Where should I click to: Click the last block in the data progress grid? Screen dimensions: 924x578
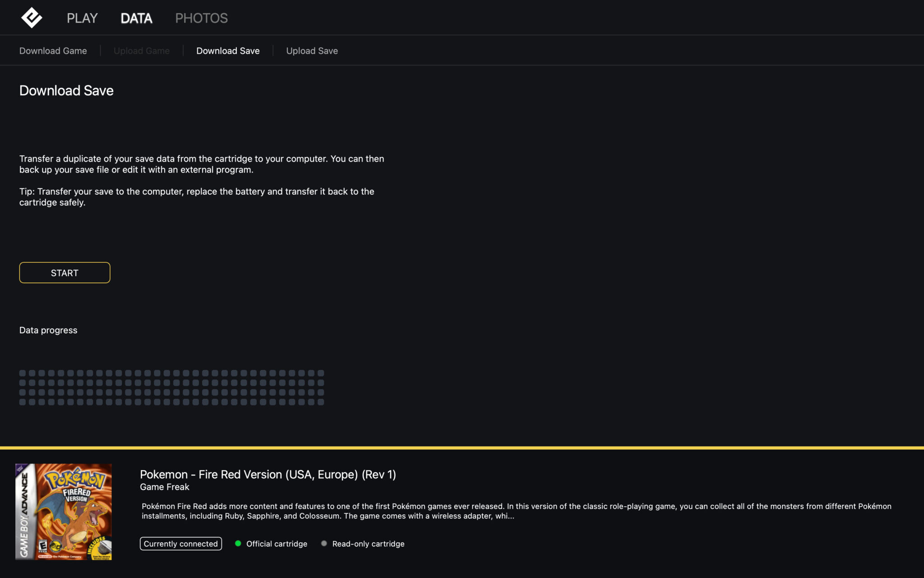click(x=321, y=402)
